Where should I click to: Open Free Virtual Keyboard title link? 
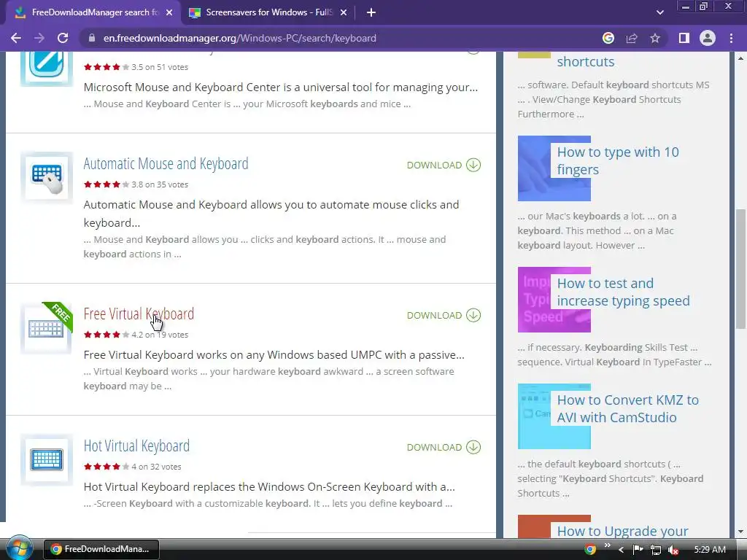[139, 314]
